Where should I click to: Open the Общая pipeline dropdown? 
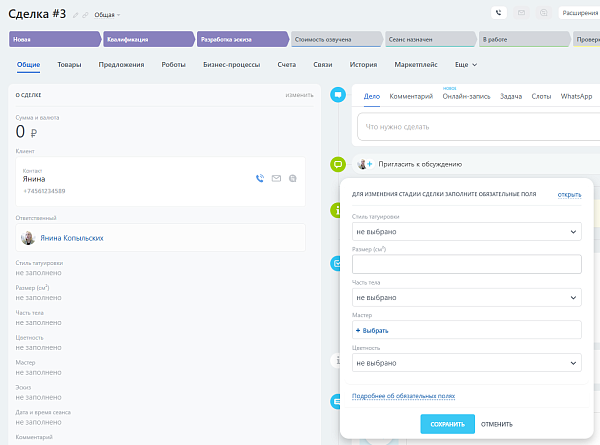[x=107, y=15]
